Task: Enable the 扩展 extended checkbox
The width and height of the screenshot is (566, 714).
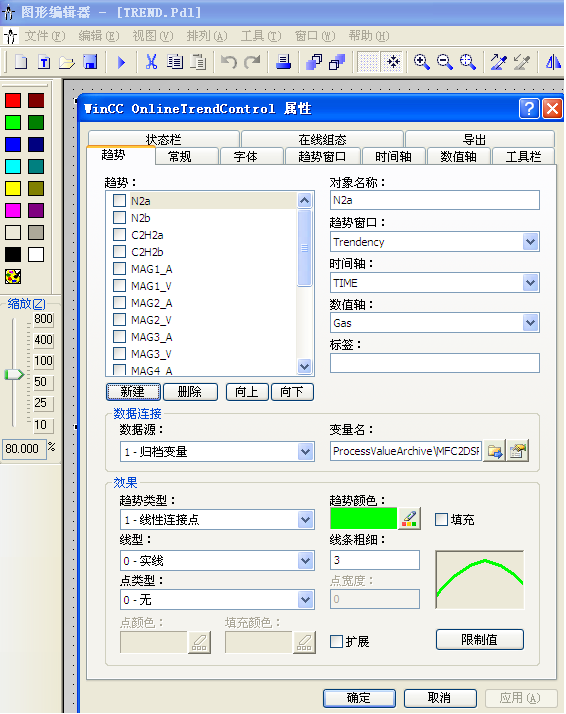Action: 336,642
